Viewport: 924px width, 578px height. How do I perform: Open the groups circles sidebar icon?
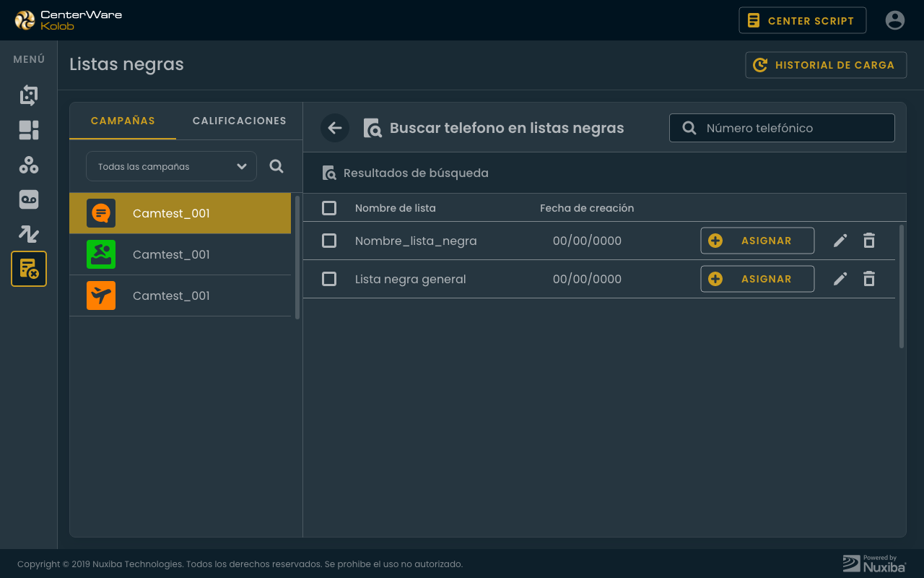point(29,165)
